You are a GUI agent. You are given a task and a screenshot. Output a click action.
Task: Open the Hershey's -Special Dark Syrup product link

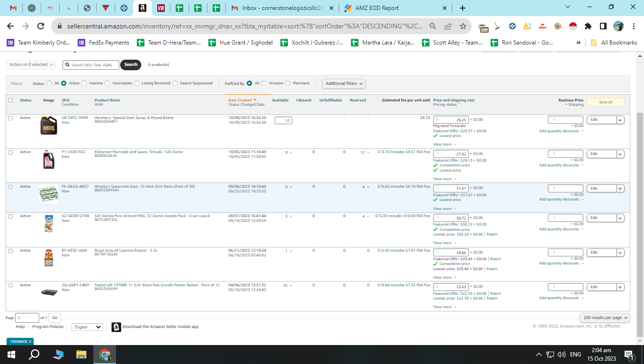coord(134,118)
